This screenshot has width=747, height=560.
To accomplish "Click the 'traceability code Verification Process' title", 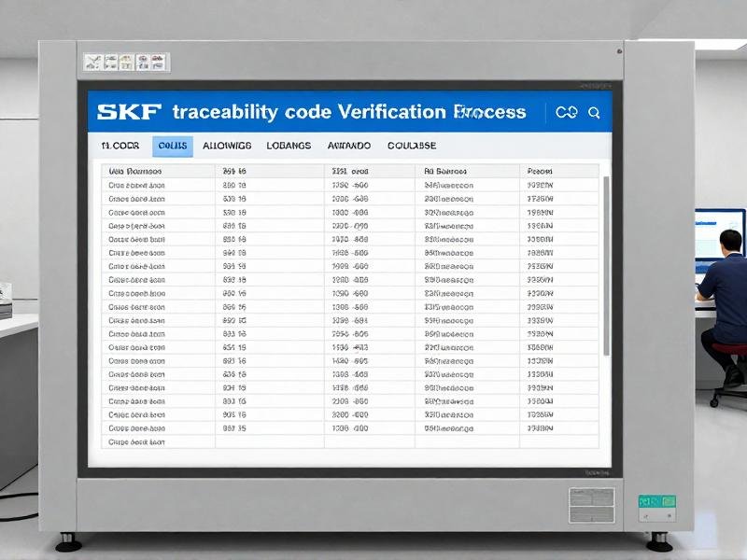I will coord(349,112).
